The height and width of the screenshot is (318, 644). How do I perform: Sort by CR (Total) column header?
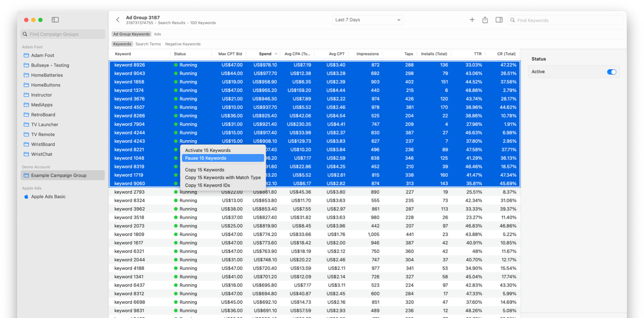pos(507,54)
